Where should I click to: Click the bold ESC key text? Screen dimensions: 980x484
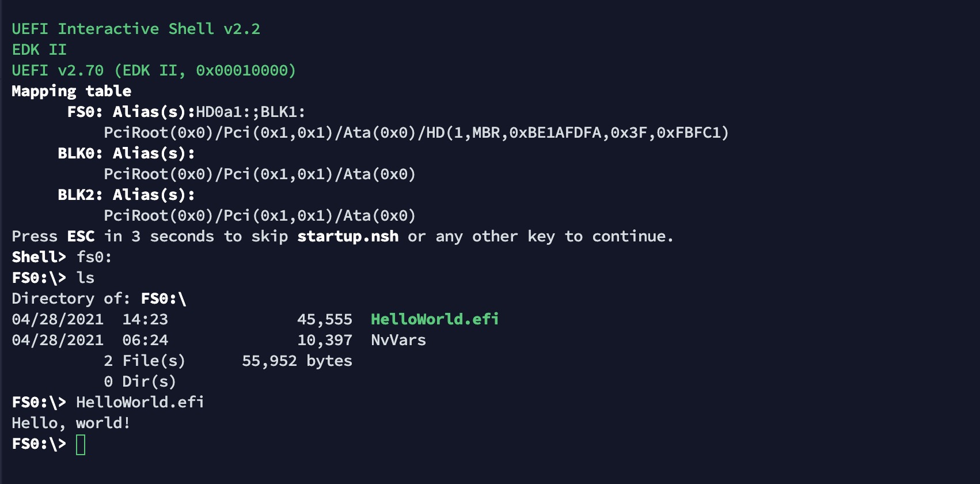(81, 236)
